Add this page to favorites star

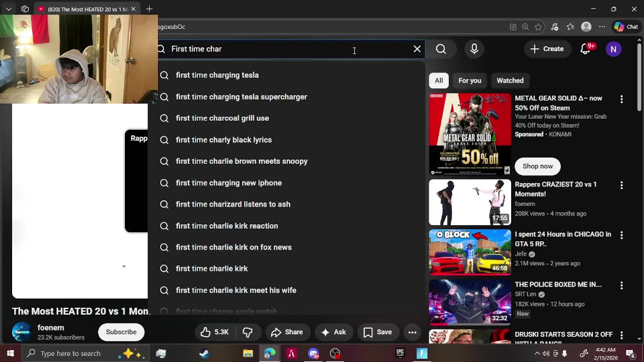[x=538, y=27]
